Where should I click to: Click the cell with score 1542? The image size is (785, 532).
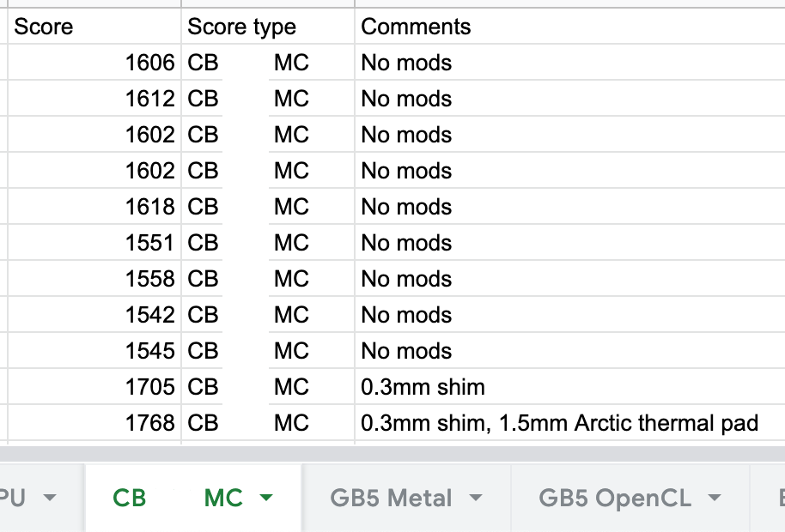[x=94, y=315]
